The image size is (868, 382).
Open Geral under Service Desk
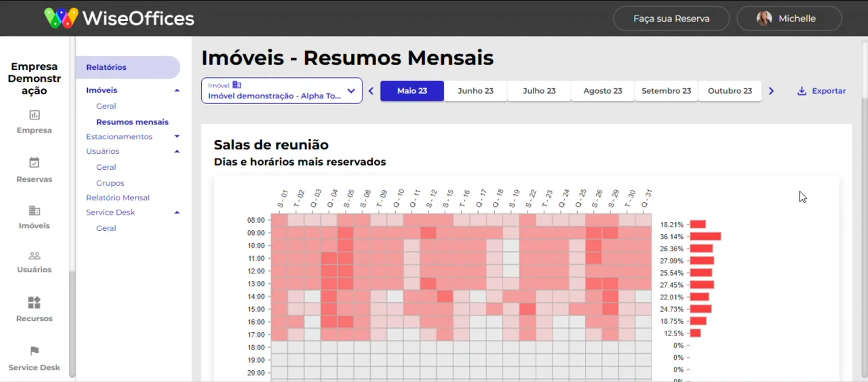pos(106,228)
